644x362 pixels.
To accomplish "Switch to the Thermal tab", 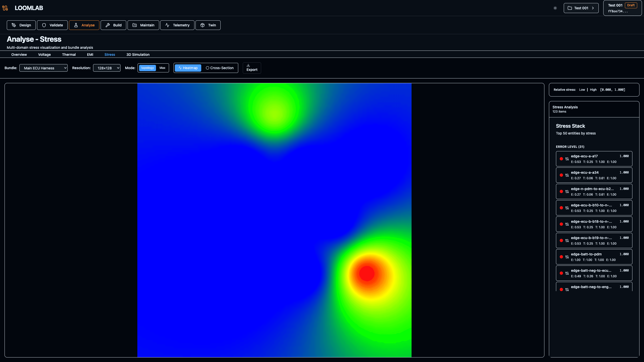I will point(69,55).
